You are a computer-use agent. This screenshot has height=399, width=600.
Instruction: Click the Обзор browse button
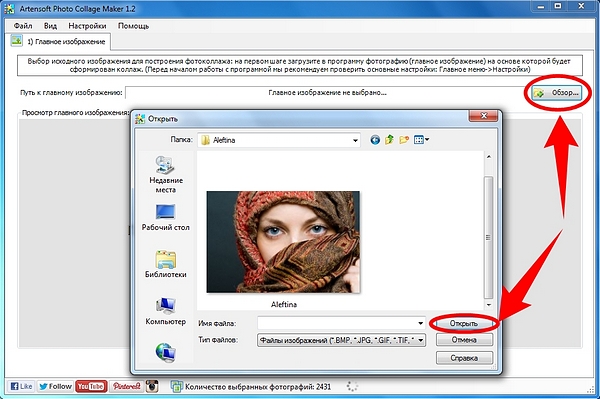[557, 93]
